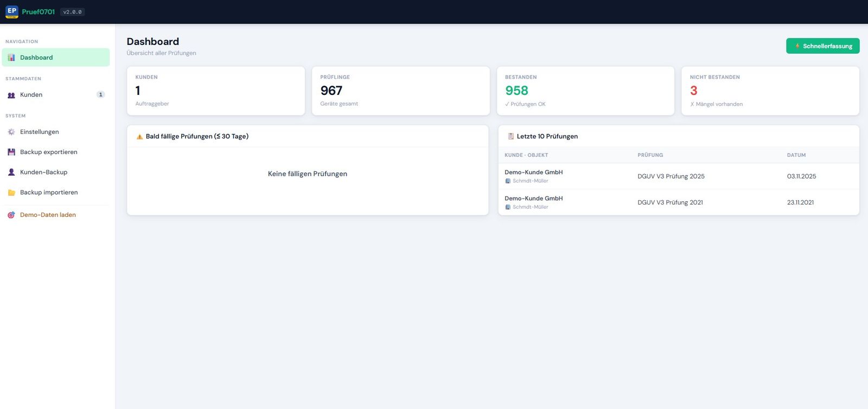
Task: Click the Backup importieren folder icon
Action: tap(11, 193)
